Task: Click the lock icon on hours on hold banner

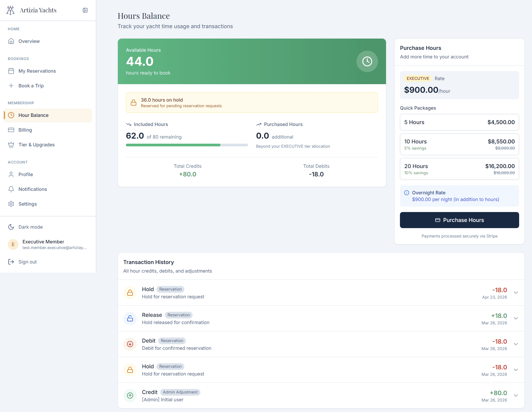Action: tap(134, 102)
